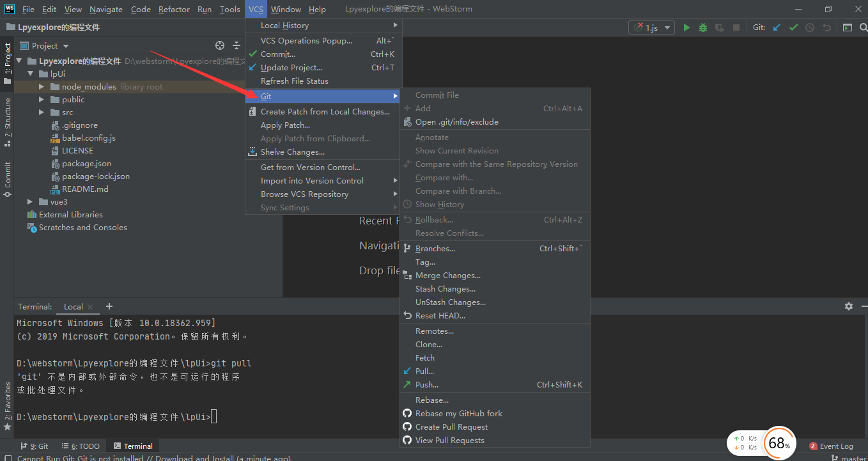Image resolution: width=868 pixels, height=461 pixels.
Task: Choose Clone... in Git submenu
Action: (495, 345)
